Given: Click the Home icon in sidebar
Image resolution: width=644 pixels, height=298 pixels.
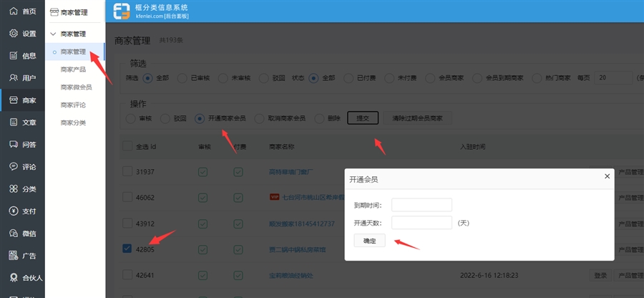Looking at the screenshot, I should (14, 11).
